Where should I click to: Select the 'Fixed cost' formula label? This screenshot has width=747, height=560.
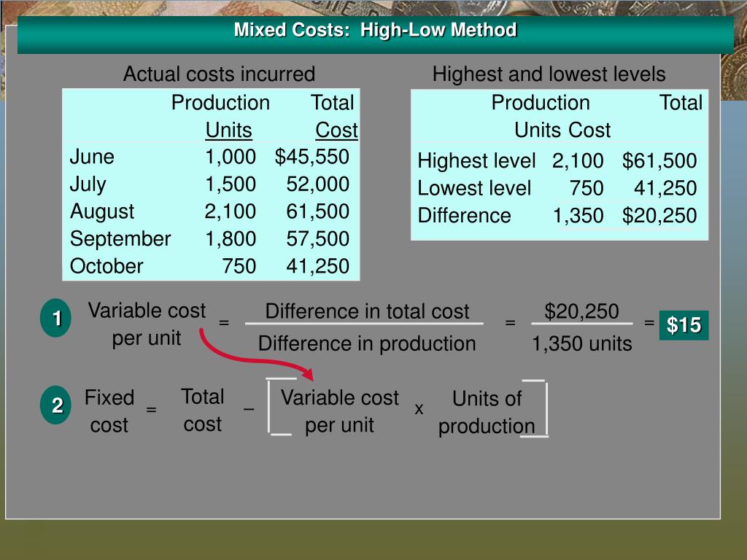(109, 411)
